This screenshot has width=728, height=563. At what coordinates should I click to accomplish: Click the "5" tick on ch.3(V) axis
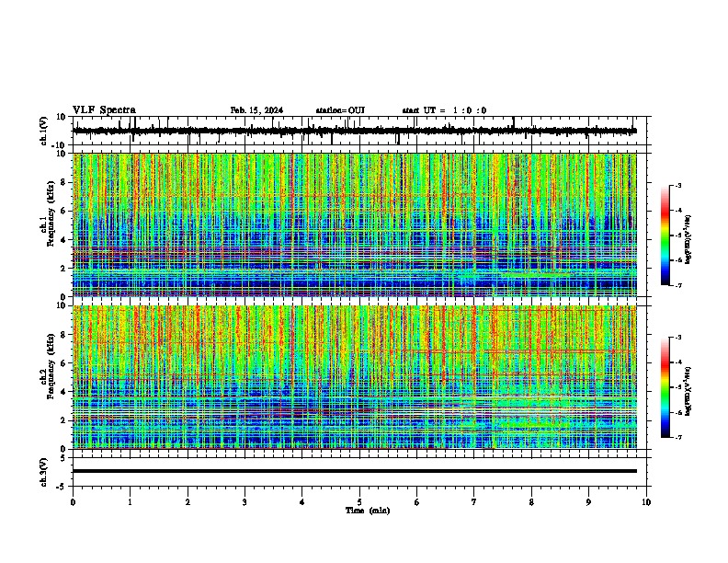coord(63,458)
